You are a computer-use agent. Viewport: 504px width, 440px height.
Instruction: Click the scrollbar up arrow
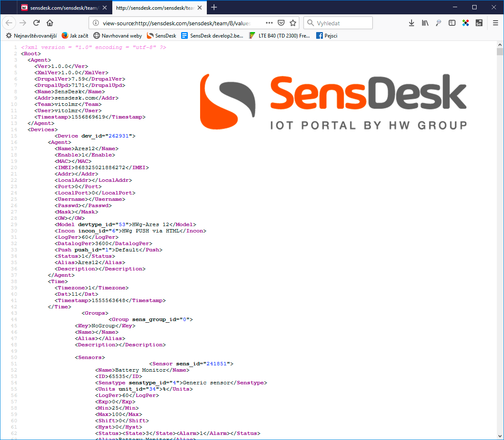click(499, 45)
